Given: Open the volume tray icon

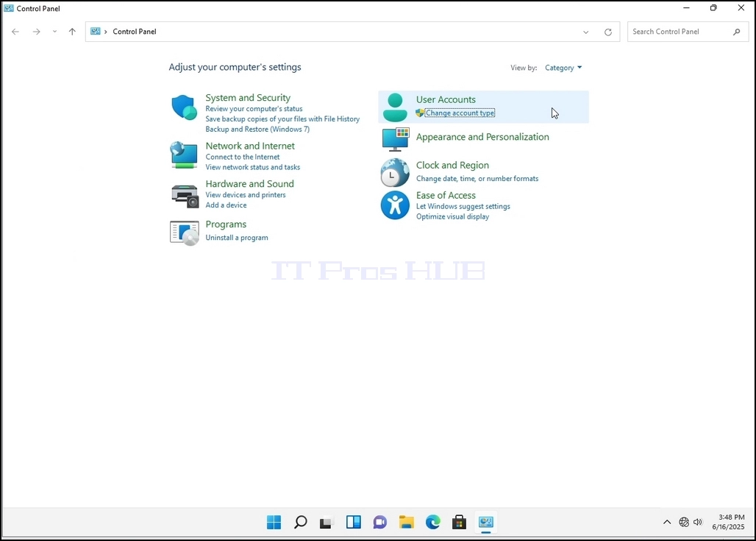Looking at the screenshot, I should (698, 522).
